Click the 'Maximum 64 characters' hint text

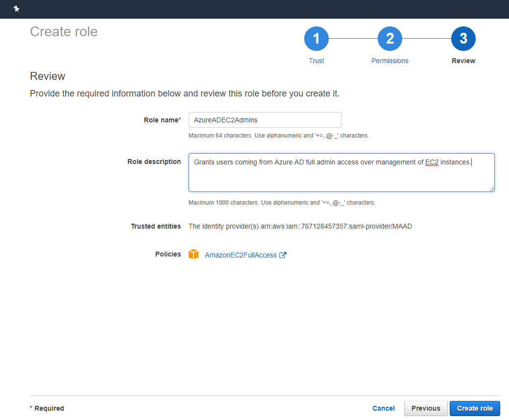[279, 136]
